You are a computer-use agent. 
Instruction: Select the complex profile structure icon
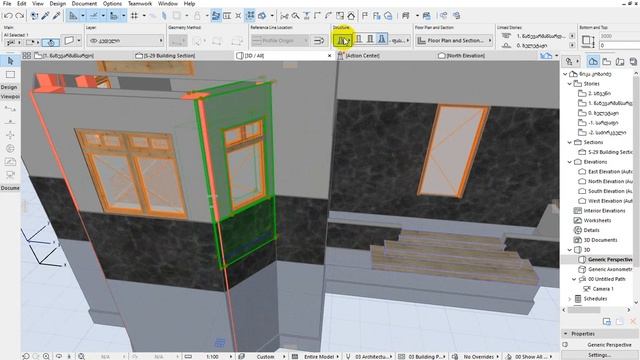point(382,39)
